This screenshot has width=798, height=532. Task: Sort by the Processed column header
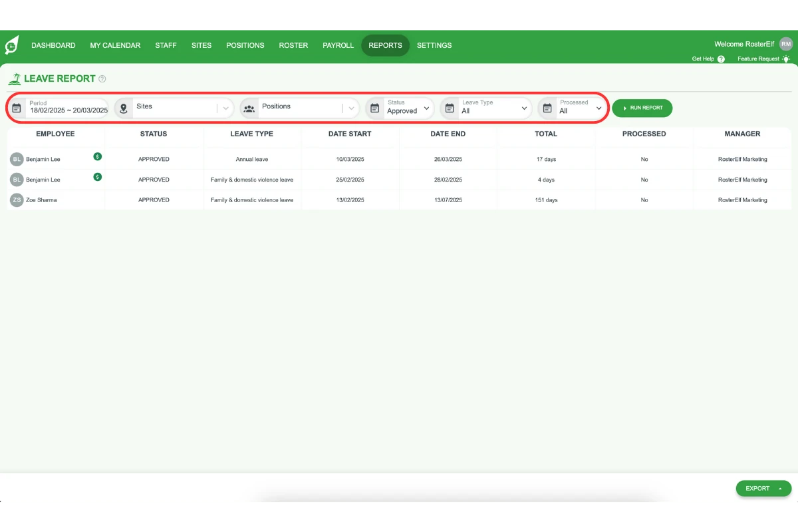644,134
